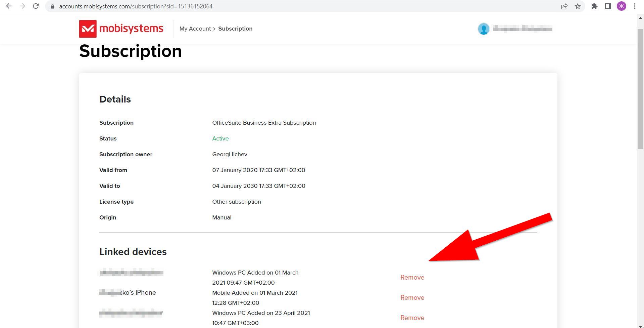644x328 pixels.
Task: Click the Subscription breadcrumb
Action: (235, 29)
